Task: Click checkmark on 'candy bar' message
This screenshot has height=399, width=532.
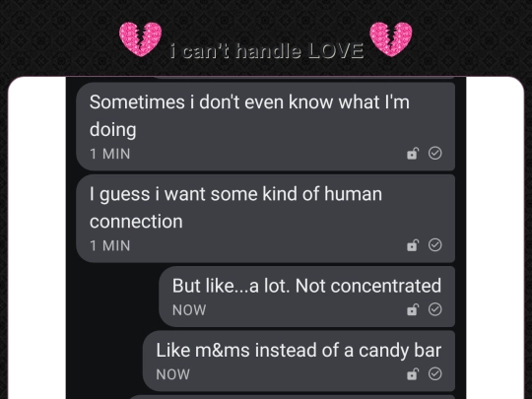Action: pos(435,373)
